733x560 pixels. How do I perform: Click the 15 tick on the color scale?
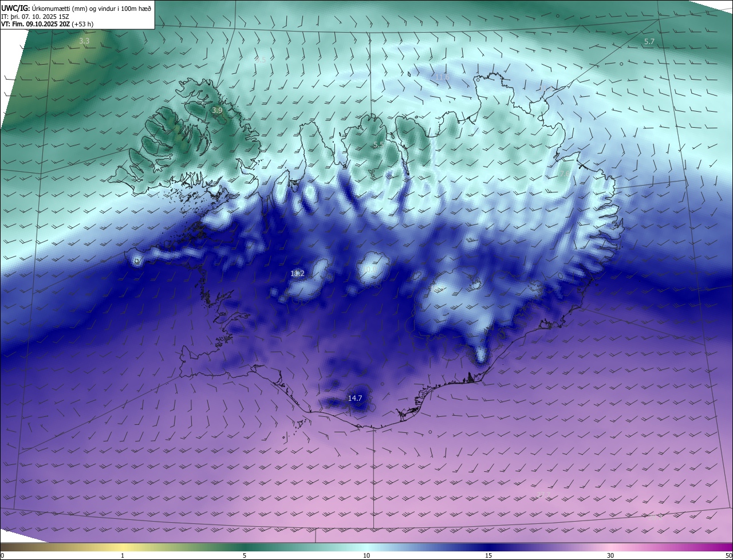[488, 555]
